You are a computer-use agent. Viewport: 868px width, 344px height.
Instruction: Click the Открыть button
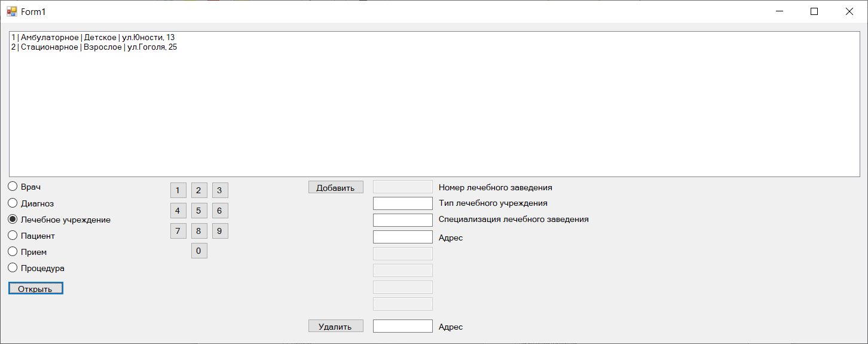click(x=36, y=289)
